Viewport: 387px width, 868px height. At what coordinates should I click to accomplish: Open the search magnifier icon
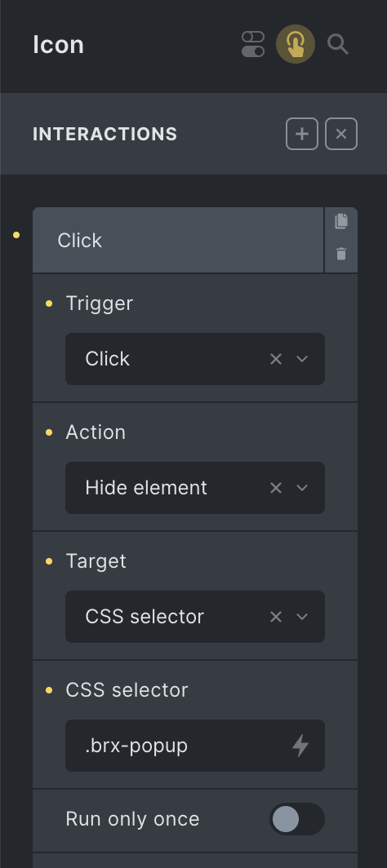[x=338, y=44]
